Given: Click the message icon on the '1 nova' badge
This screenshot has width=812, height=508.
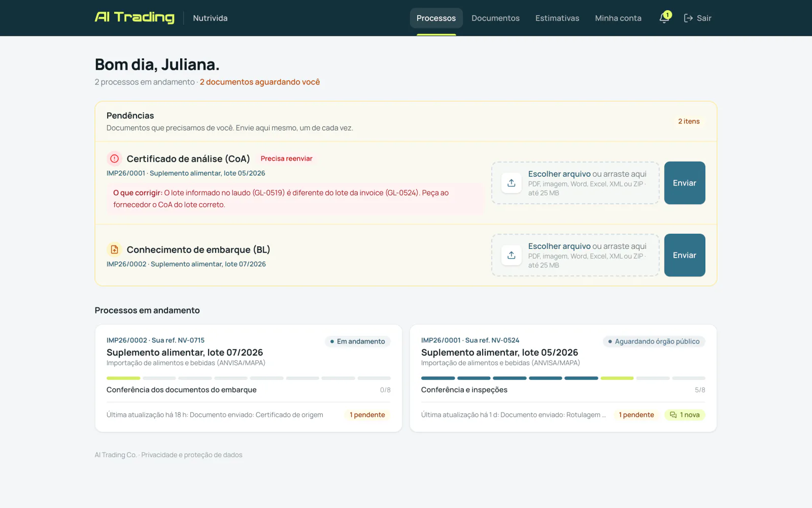Looking at the screenshot, I should coord(673,415).
